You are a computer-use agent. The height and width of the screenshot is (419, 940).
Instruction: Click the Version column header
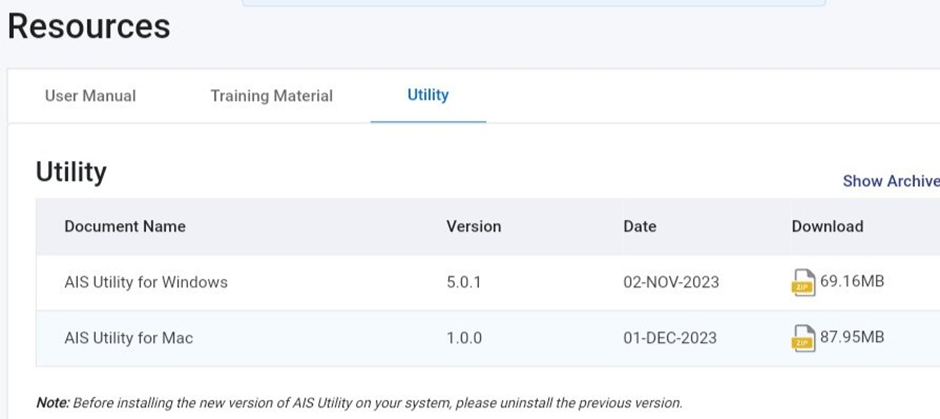click(x=474, y=226)
